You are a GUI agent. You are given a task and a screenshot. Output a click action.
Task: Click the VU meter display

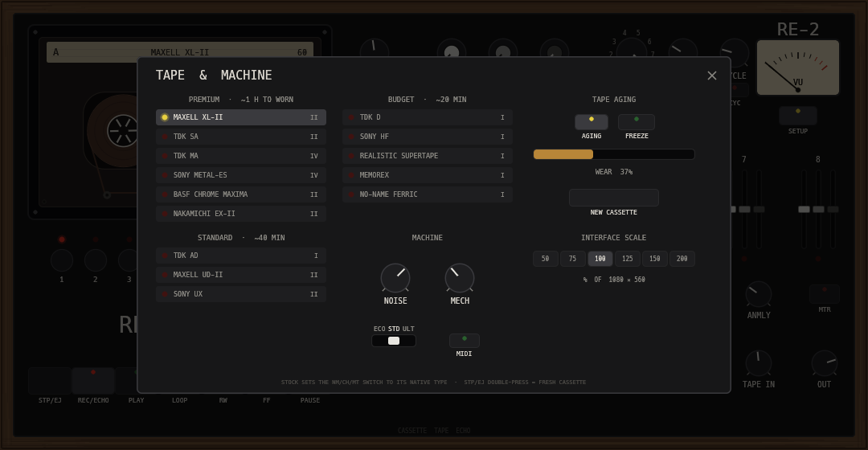[x=798, y=67]
